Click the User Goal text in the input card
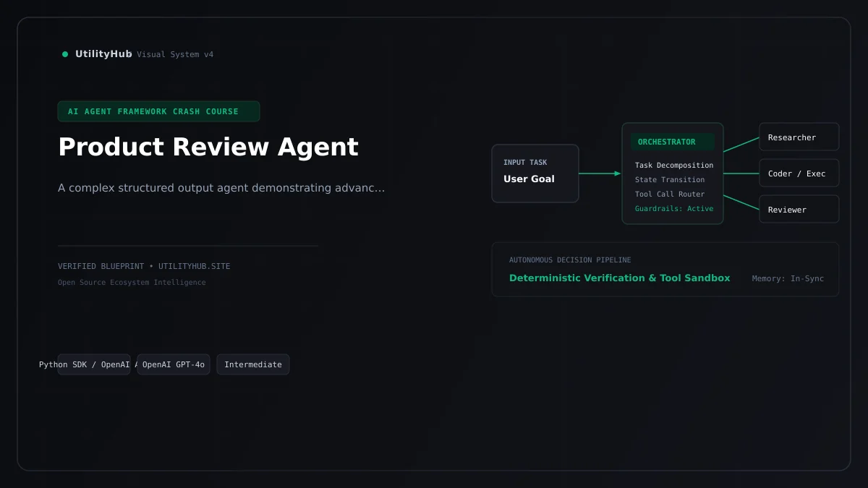Screen dimensions: 868x488 click(x=529, y=179)
